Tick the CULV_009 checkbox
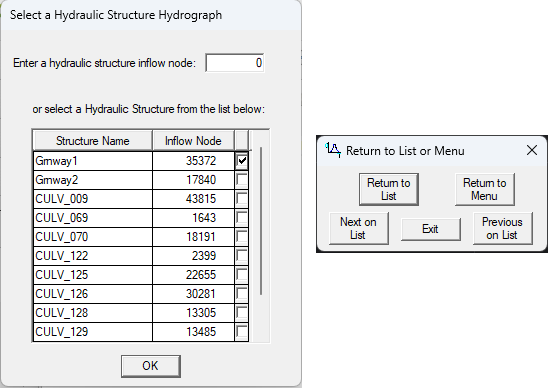 (x=242, y=199)
